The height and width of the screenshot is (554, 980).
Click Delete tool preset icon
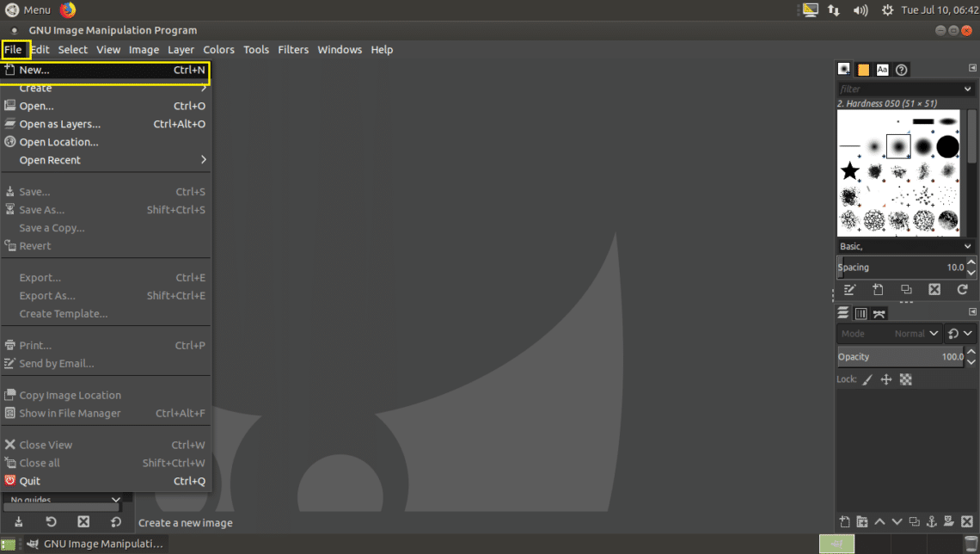83,521
